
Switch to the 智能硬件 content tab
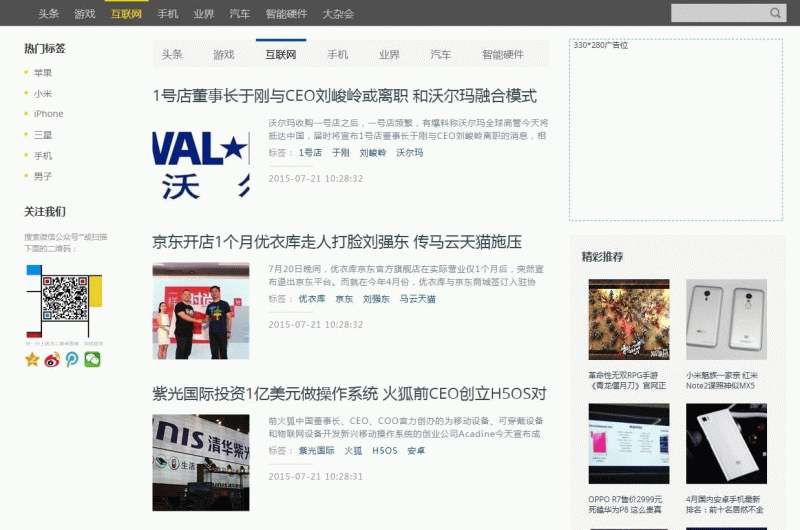502,55
